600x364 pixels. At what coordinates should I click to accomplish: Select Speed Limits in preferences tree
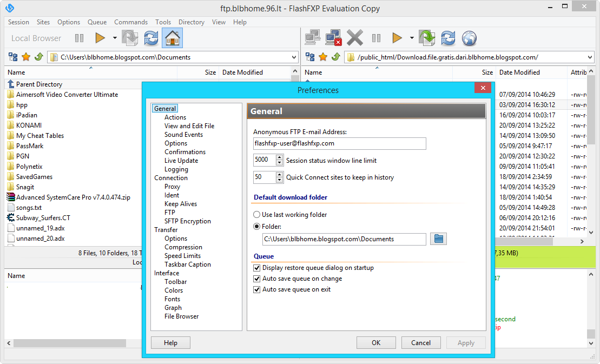[x=182, y=256]
